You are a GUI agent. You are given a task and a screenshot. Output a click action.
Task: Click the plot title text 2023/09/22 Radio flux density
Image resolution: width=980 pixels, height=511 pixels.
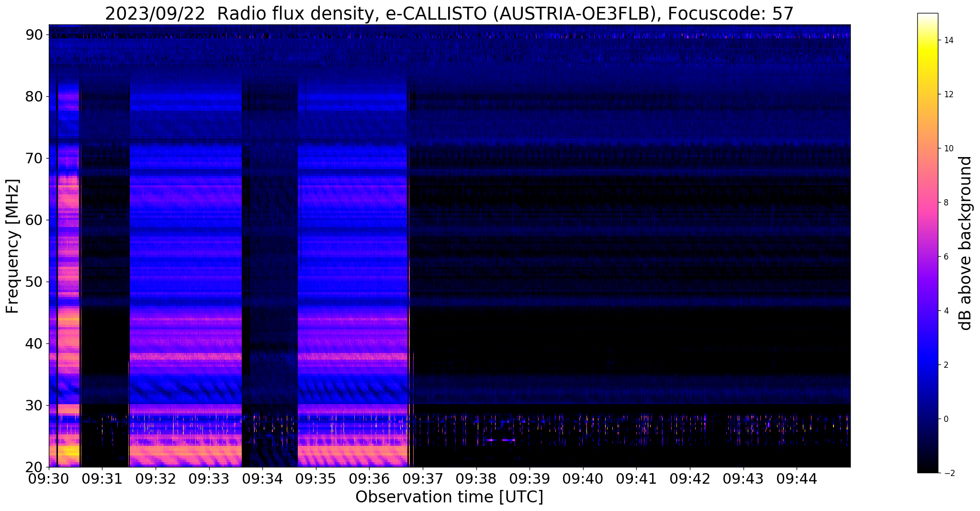239,14
